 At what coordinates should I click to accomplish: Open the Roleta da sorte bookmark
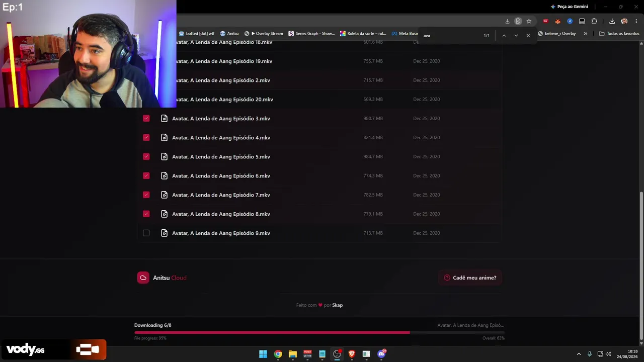(x=363, y=34)
